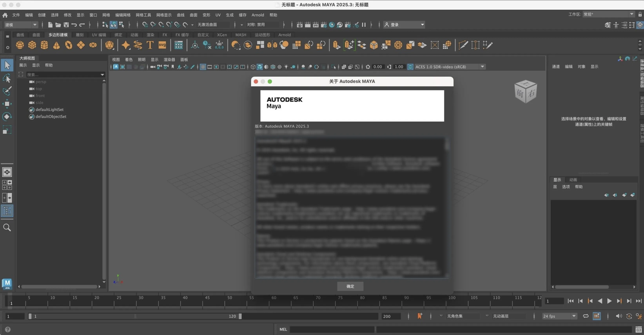644x335 pixels.
Task: Open a scene with the folder icon
Action: (x=58, y=25)
